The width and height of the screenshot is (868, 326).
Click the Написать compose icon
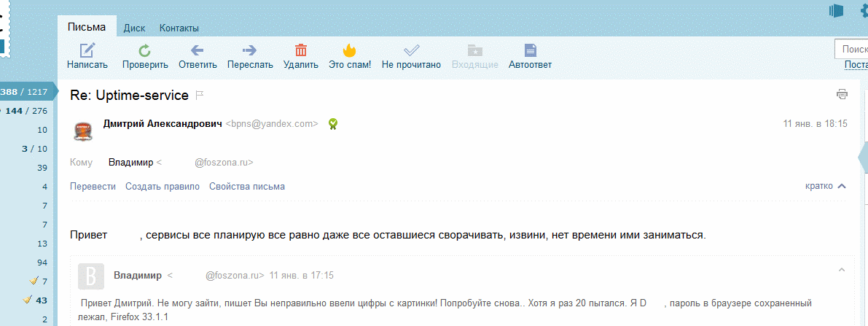[87, 51]
